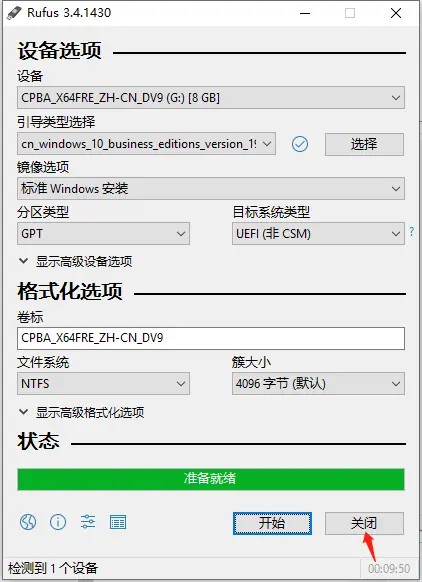
Task: Open the GPT partition scheme dropdown
Action: click(x=103, y=233)
